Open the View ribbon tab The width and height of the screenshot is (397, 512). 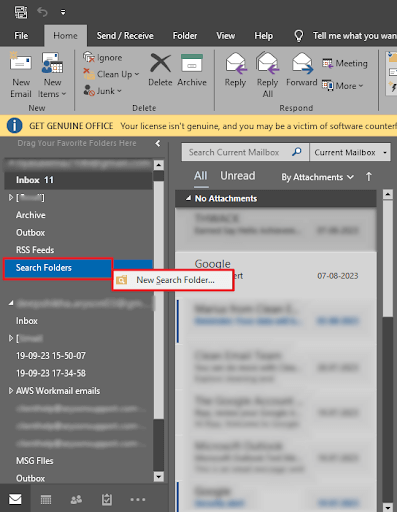(x=226, y=36)
